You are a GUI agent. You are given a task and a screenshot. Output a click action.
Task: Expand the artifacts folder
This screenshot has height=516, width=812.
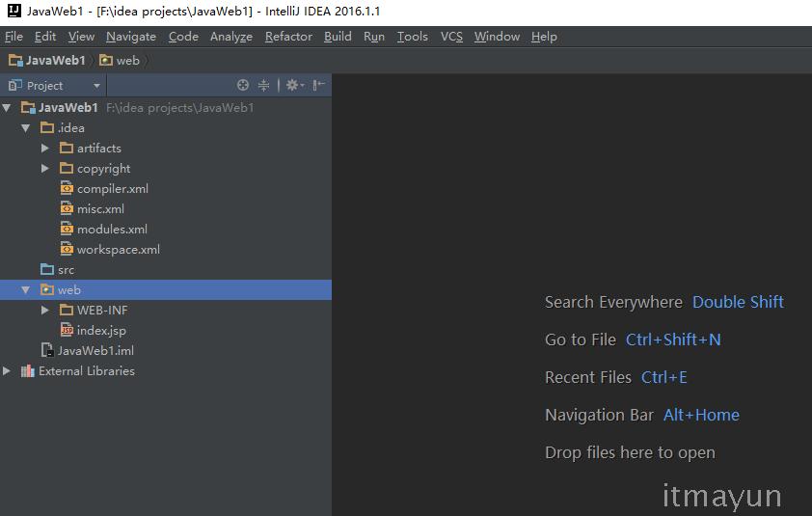[45, 148]
